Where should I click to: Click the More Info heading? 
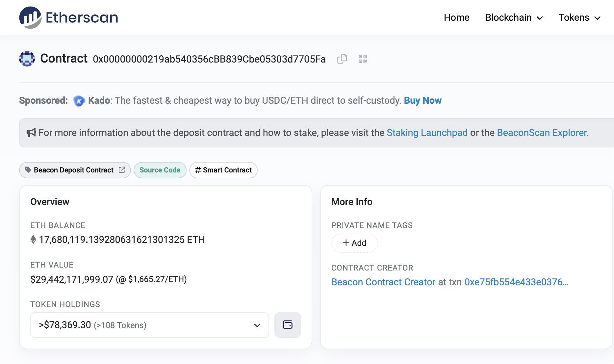[x=352, y=202]
